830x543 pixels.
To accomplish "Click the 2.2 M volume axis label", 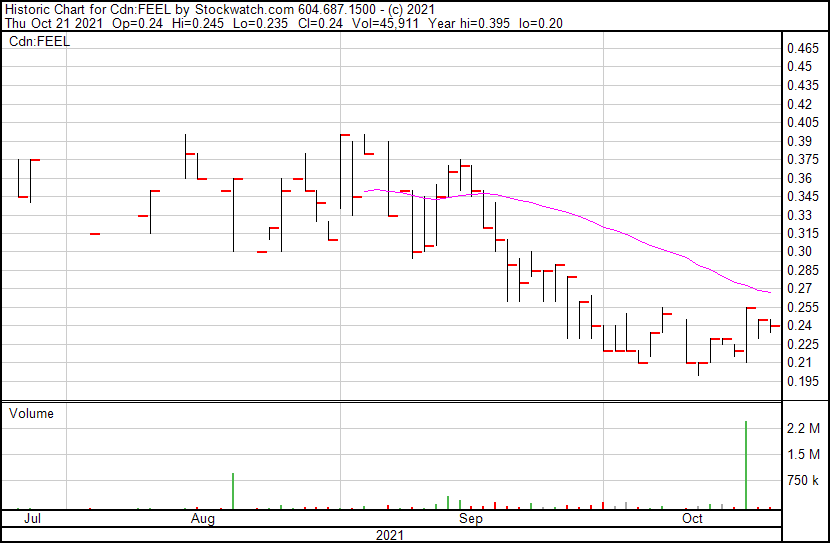I will 803,428.
